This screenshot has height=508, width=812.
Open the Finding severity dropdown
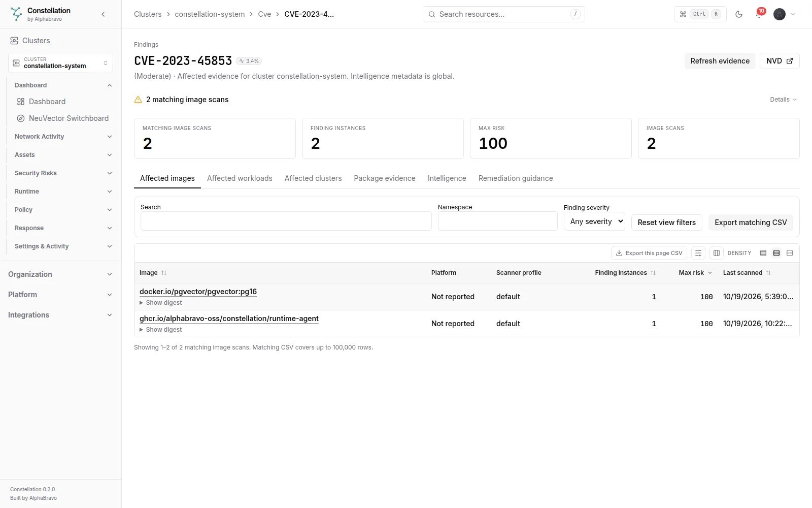tap(594, 221)
